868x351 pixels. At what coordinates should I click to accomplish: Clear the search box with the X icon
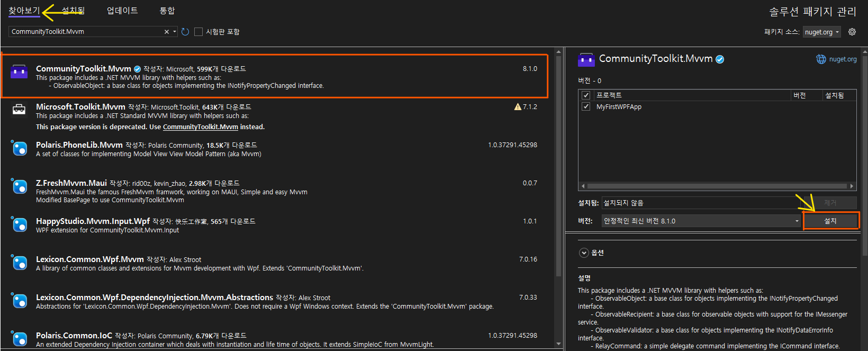coord(166,32)
